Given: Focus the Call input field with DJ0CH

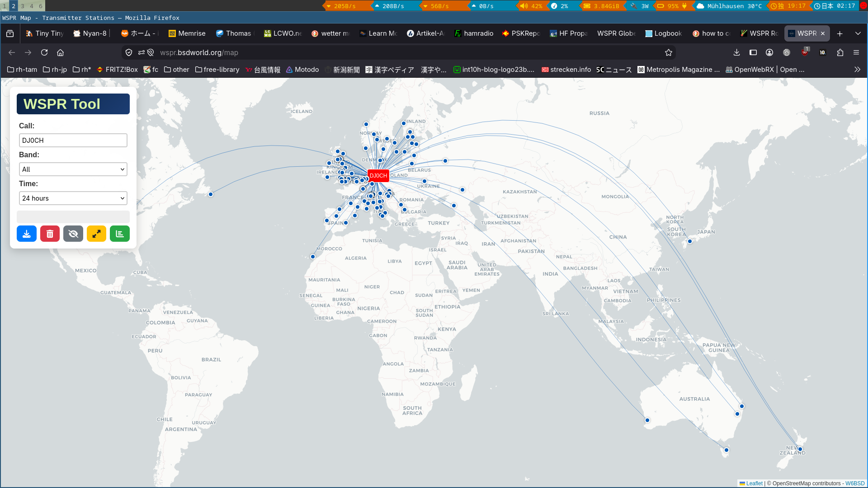Looking at the screenshot, I should pos(73,141).
